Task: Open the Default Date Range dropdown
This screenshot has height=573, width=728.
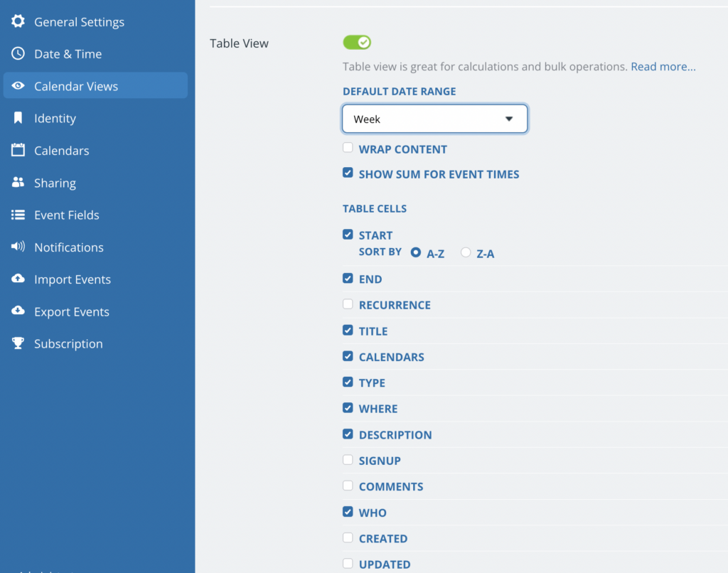Action: coord(434,119)
